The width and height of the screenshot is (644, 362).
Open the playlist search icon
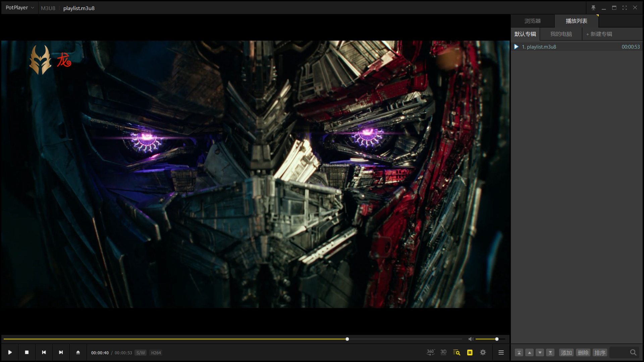point(457,352)
